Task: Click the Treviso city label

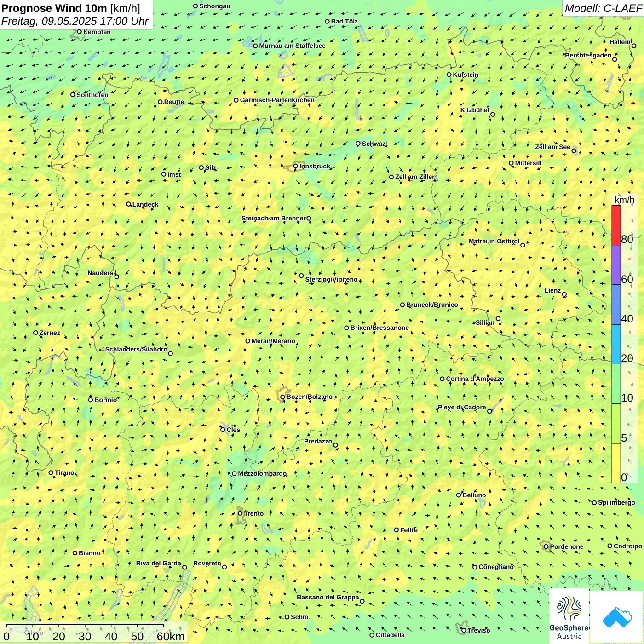Action: tap(479, 630)
